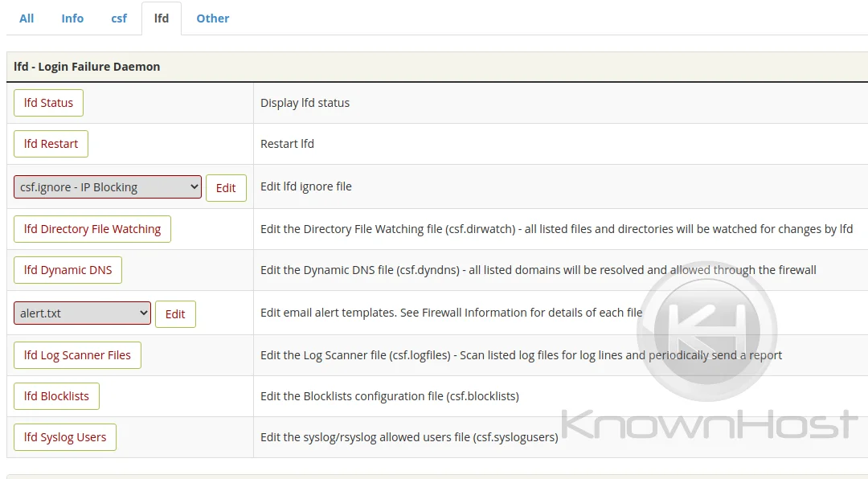The image size is (868, 479).
Task: Click Edit next to csf.ignore dropdown
Action: coord(226,188)
